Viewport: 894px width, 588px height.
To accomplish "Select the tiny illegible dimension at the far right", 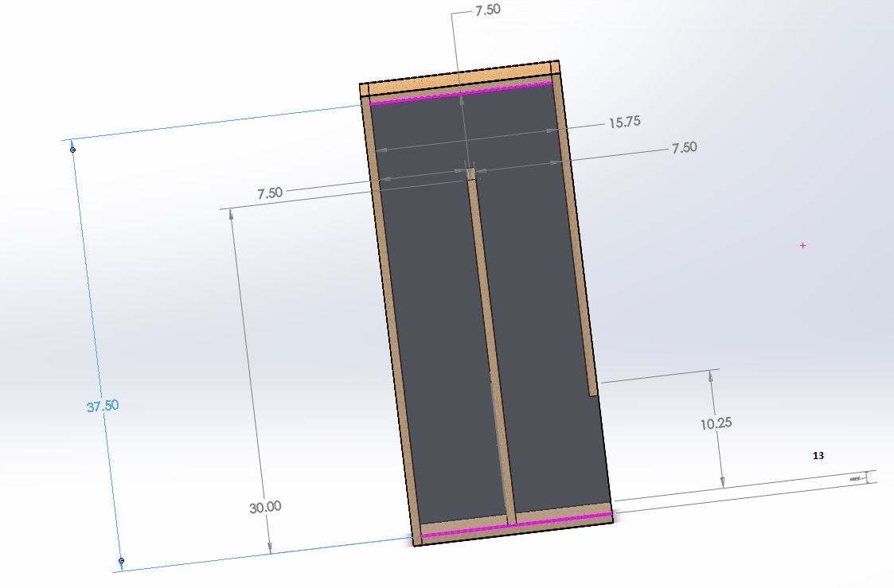I will pos(855,479).
